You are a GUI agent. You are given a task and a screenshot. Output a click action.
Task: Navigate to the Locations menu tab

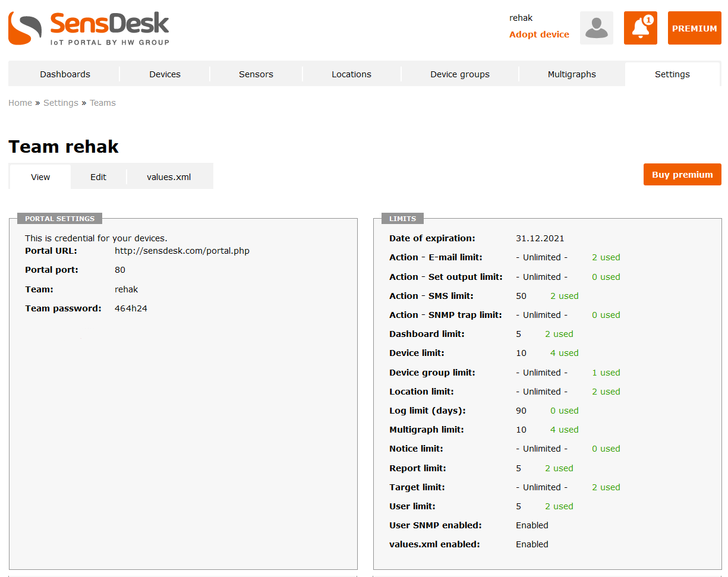tap(352, 74)
